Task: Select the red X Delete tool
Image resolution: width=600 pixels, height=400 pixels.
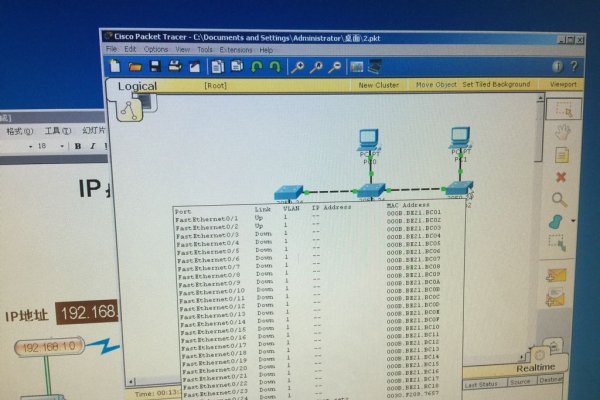Action: 560,177
